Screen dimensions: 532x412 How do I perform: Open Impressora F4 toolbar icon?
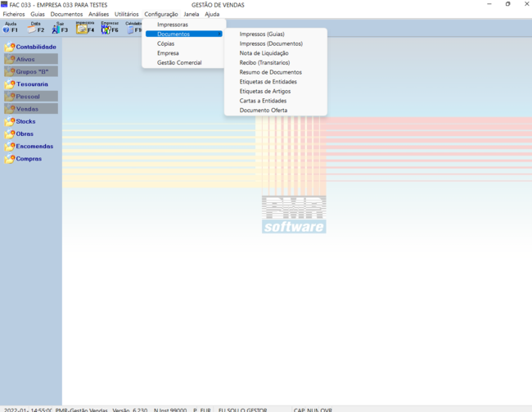(85, 28)
